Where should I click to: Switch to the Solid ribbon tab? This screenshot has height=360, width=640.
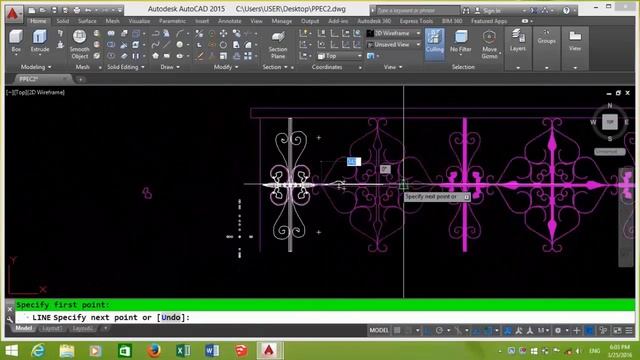click(x=62, y=21)
